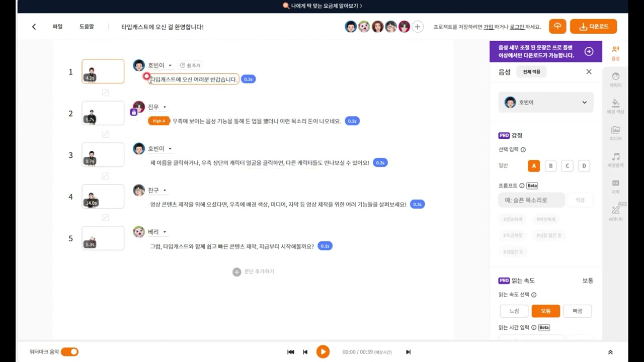The width and height of the screenshot is (644, 362).
Task: Open the 호빈이 character dropdown in paragraph 3
Action: [x=159, y=149]
